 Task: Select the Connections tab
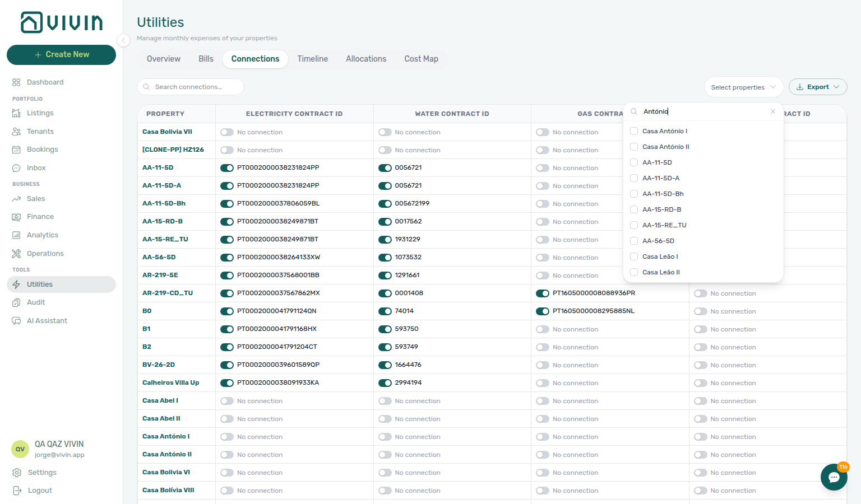click(255, 59)
